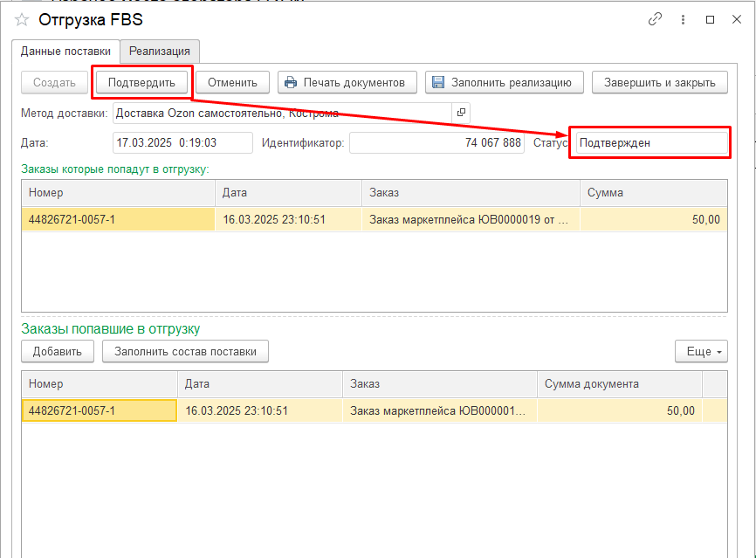Select date 16.03.2025 23:10:51 in lower table
The height and width of the screenshot is (558, 756).
click(x=260, y=411)
